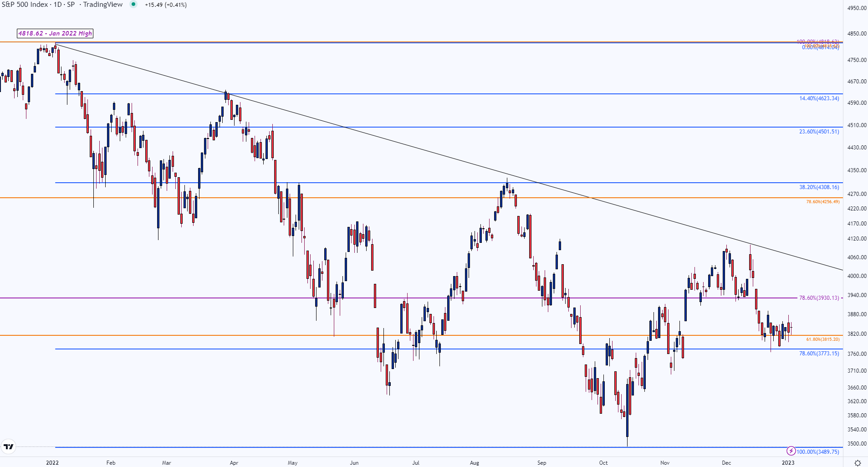Click the 3540.00 price axis label
The image size is (868, 467).
(x=857, y=430)
